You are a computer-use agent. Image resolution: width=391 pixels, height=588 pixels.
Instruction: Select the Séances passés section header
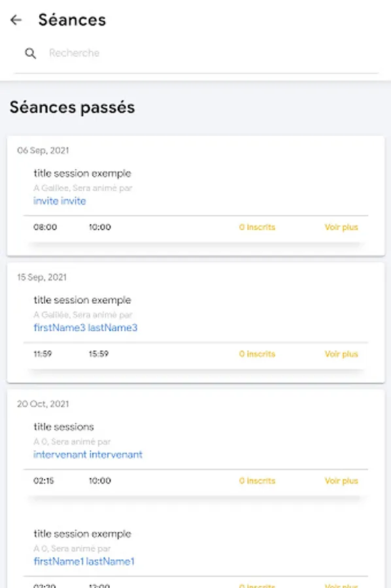(x=72, y=107)
